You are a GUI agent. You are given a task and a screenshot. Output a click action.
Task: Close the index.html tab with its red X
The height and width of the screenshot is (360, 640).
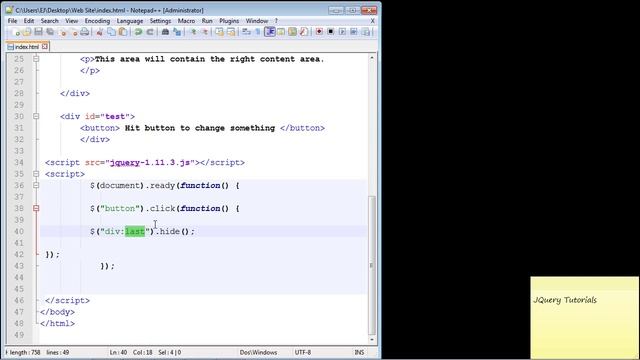coord(45,47)
